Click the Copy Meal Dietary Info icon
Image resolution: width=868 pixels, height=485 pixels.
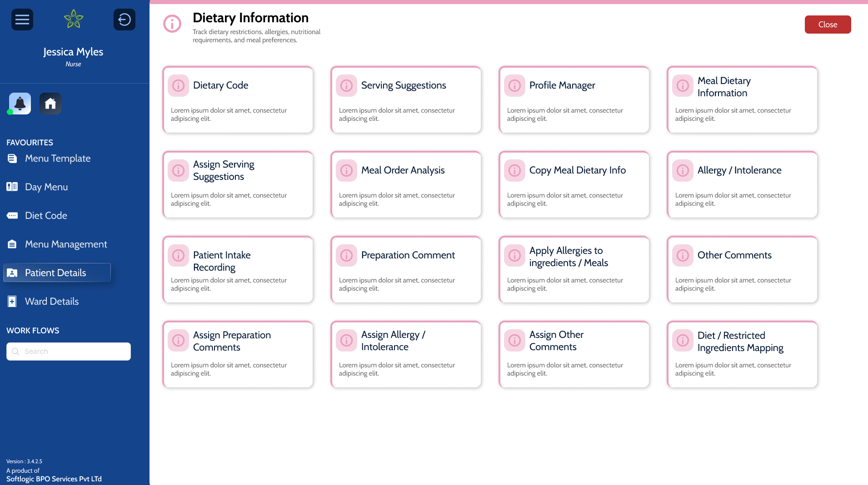pos(515,170)
